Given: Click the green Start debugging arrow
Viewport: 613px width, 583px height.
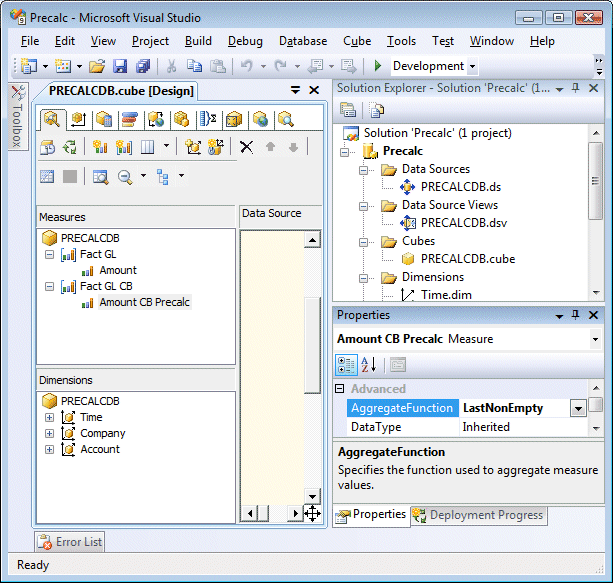Looking at the screenshot, I should 378,66.
